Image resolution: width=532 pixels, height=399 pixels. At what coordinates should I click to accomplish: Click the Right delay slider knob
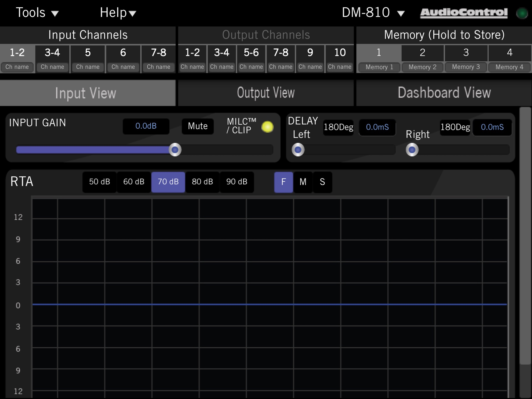click(412, 150)
